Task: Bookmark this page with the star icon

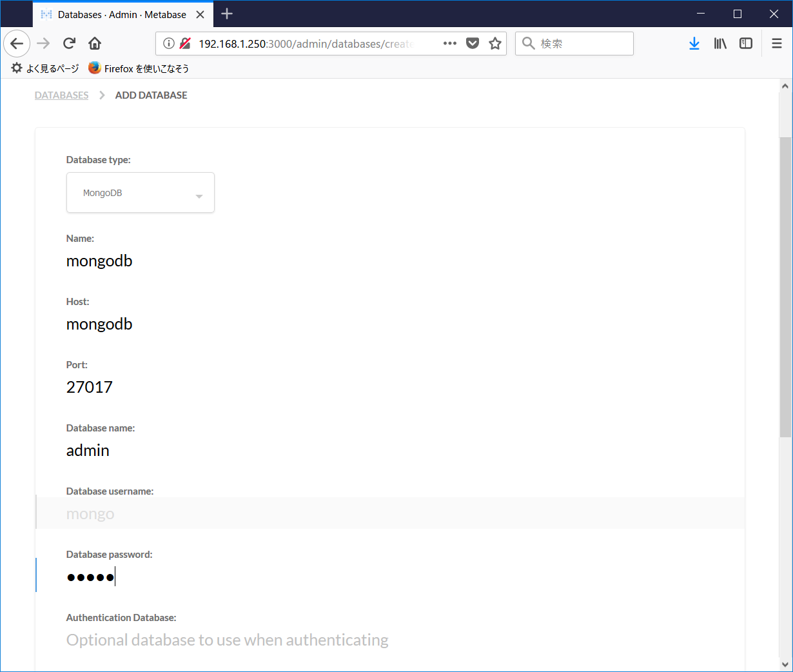Action: (x=495, y=43)
